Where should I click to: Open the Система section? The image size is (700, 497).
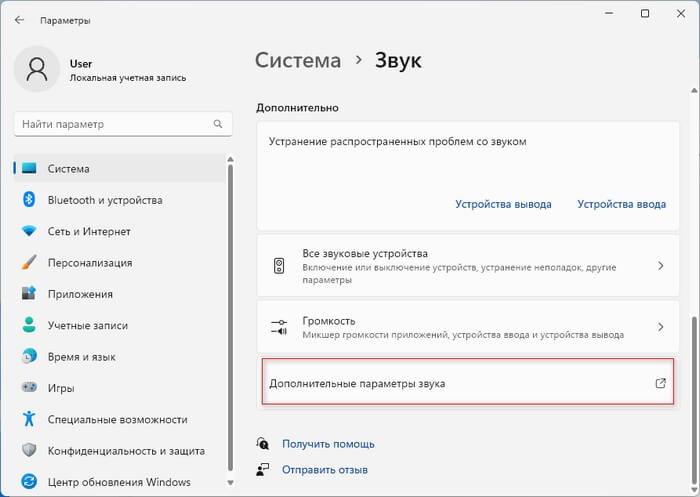pos(120,168)
